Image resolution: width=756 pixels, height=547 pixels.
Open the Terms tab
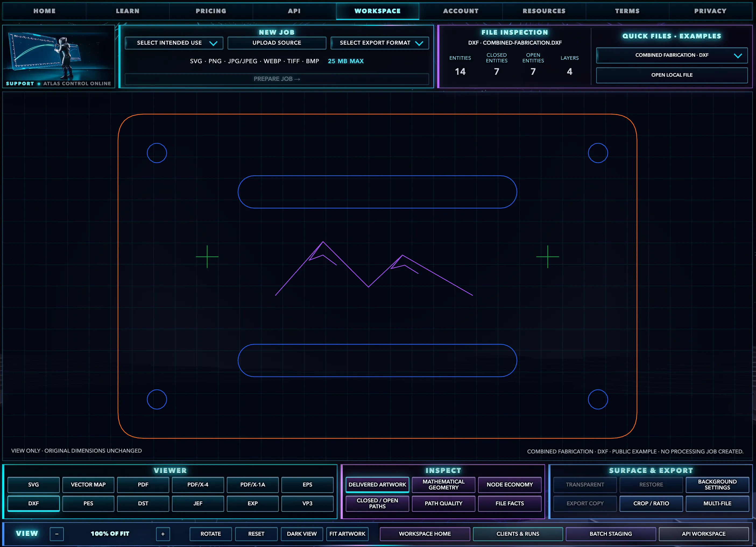coord(627,11)
